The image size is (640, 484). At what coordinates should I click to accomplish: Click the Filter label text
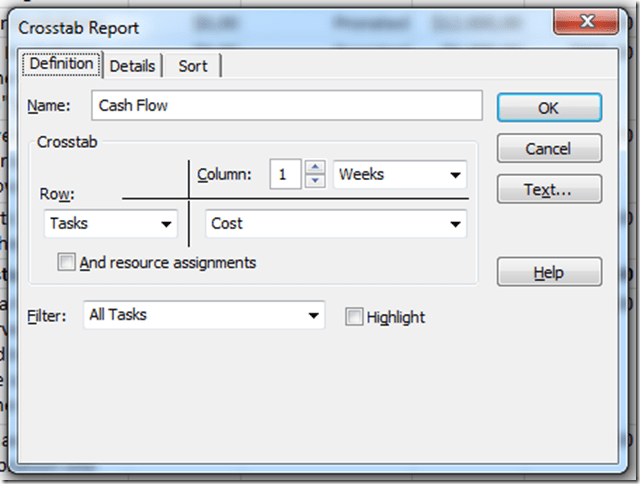pos(46,315)
